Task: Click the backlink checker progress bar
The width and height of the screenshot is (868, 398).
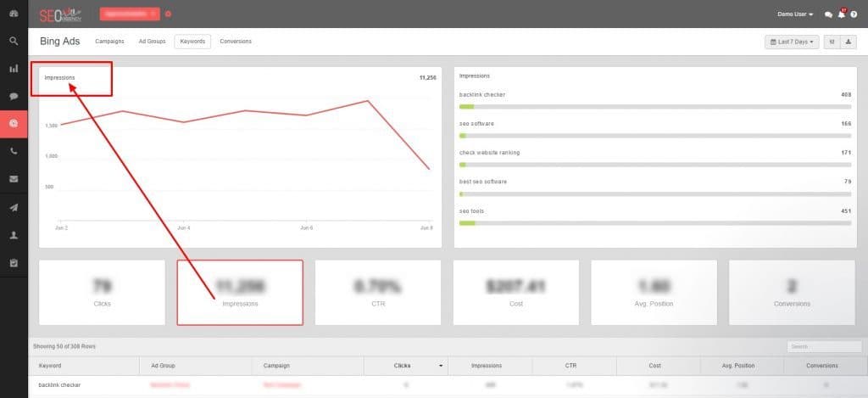Action: pyautogui.click(x=655, y=106)
